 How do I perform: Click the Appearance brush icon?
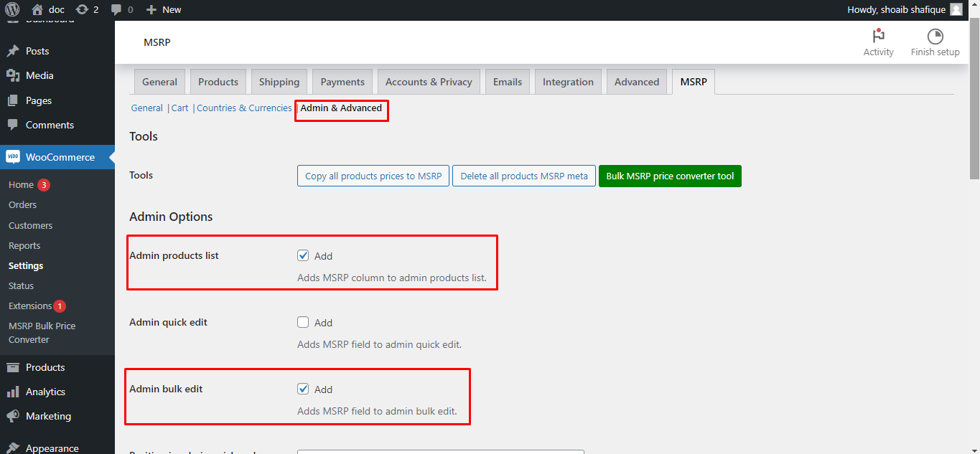pyautogui.click(x=13, y=448)
